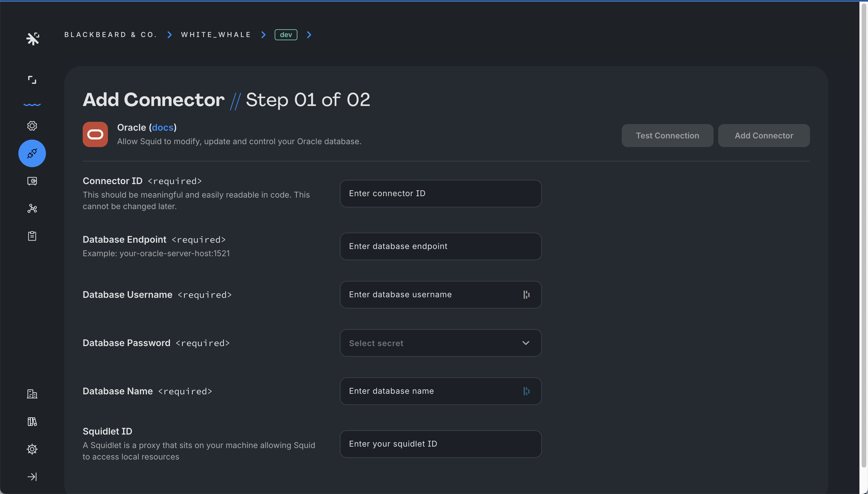868x494 pixels.
Task: Click the "Connector ID" label
Action: [113, 181]
